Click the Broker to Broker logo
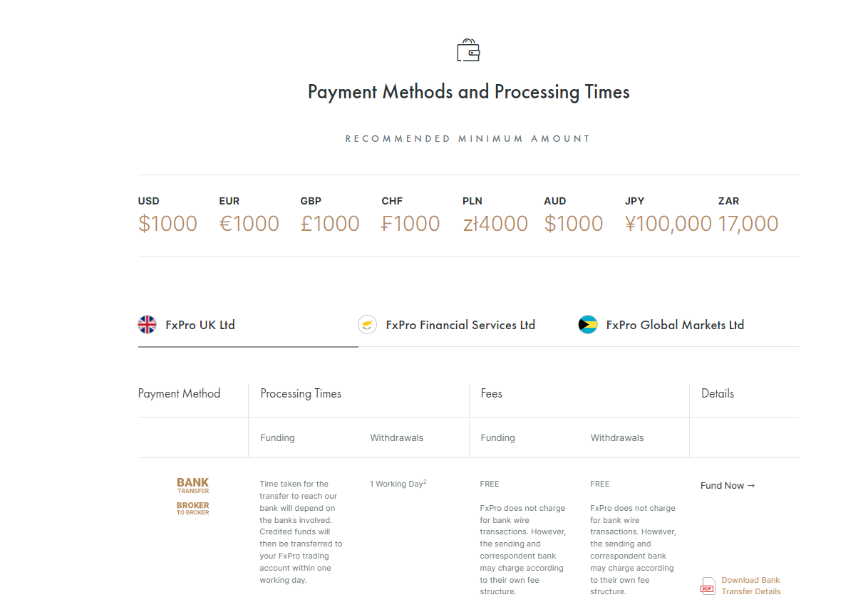The width and height of the screenshot is (868, 612). 192,508
